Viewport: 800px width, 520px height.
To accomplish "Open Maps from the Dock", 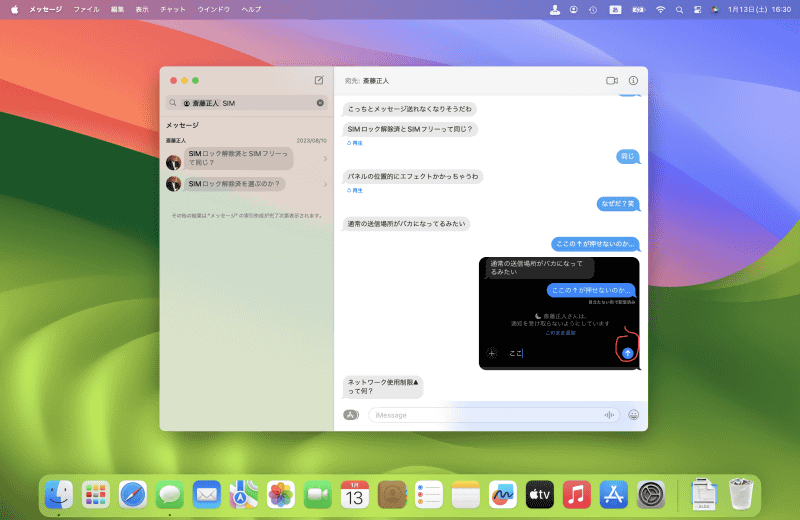I will pyautogui.click(x=244, y=494).
